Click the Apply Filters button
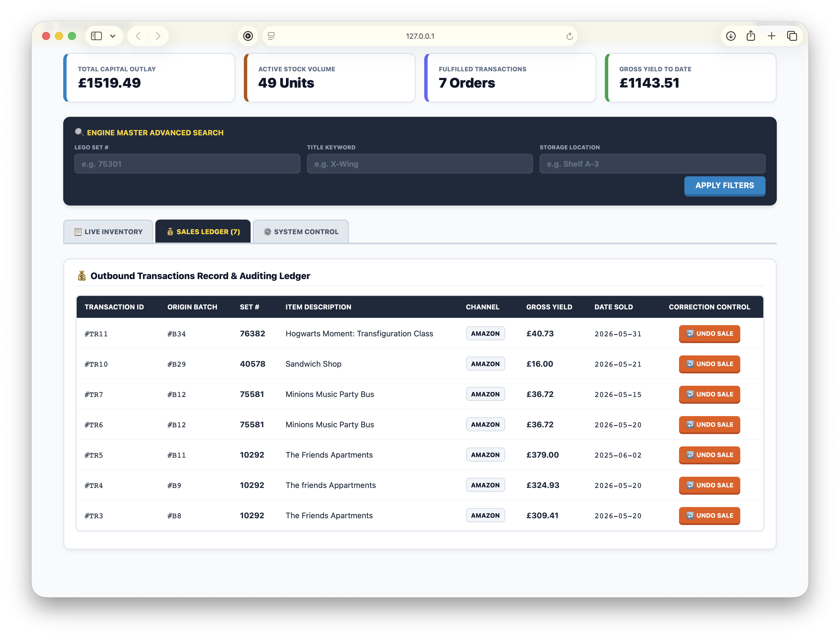Screen dimensions: 840x639 click(725, 186)
